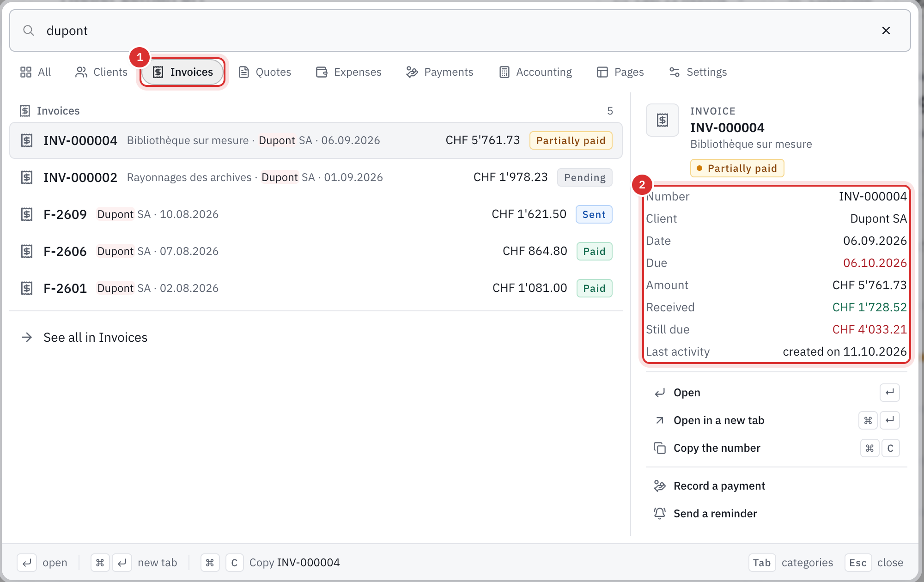Select the Accounting tab
This screenshot has height=582, width=924.
click(x=536, y=72)
